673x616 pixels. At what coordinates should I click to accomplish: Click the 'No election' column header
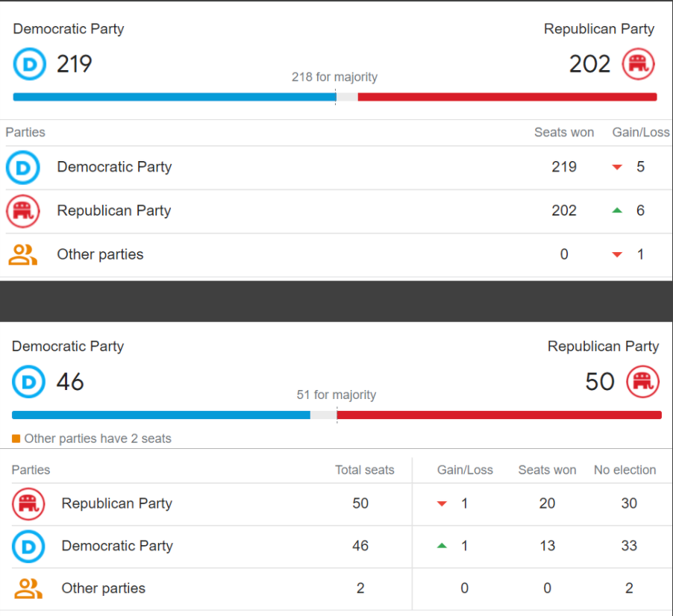(x=625, y=470)
